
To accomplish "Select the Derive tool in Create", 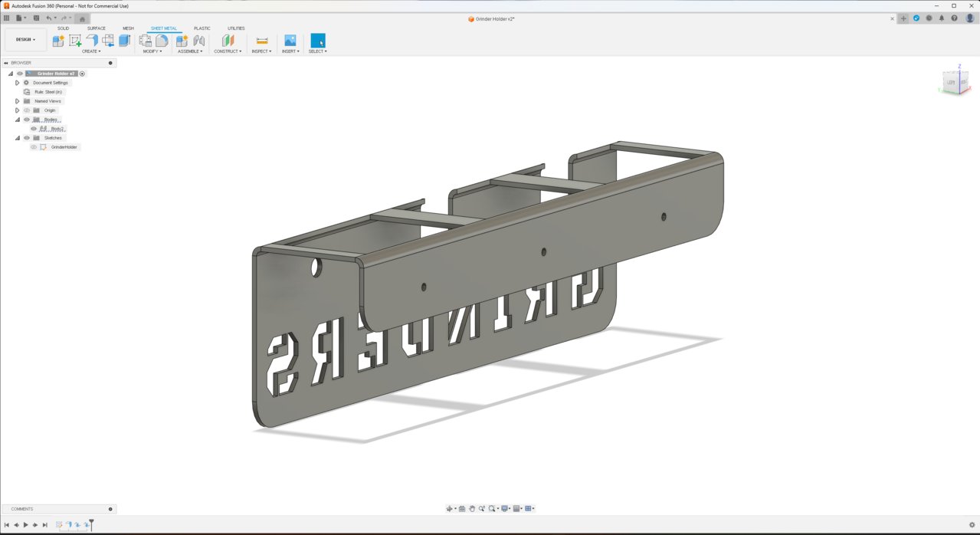I will coord(108,41).
